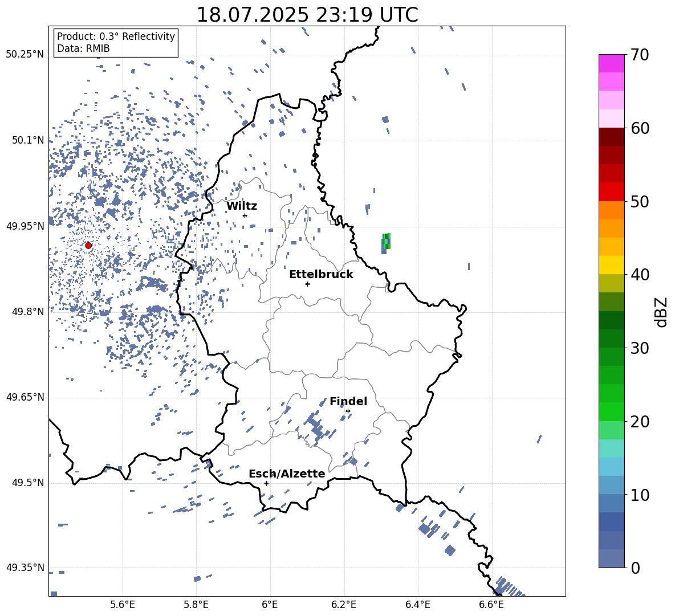
Task: Click the magenta color at 70 dBZ
Action: [612, 63]
